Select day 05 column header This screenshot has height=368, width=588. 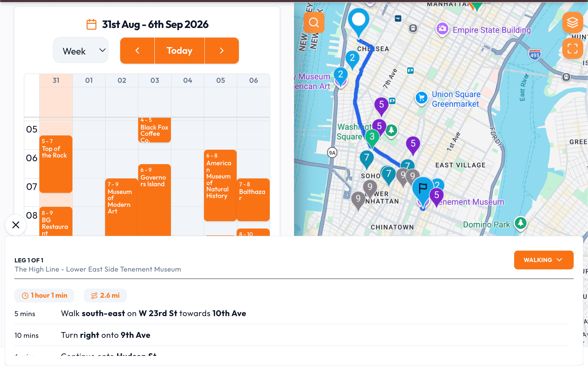point(220,80)
